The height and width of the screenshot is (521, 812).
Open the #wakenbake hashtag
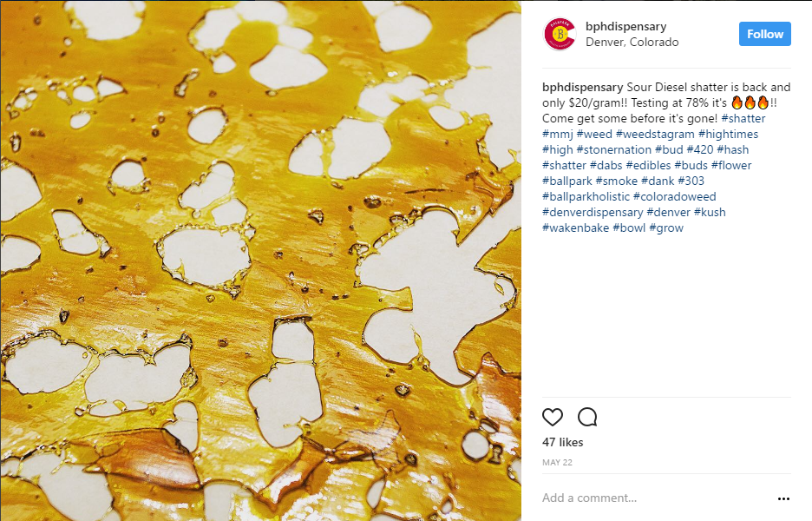(x=575, y=228)
